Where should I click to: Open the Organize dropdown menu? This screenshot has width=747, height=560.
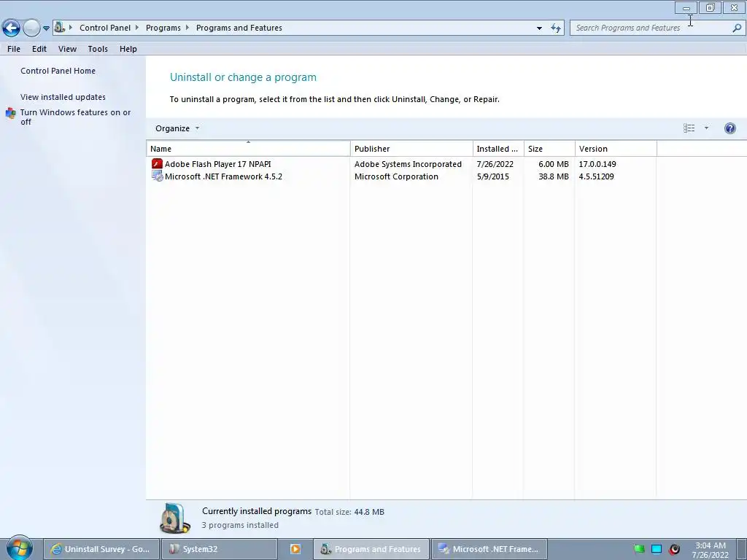click(177, 128)
